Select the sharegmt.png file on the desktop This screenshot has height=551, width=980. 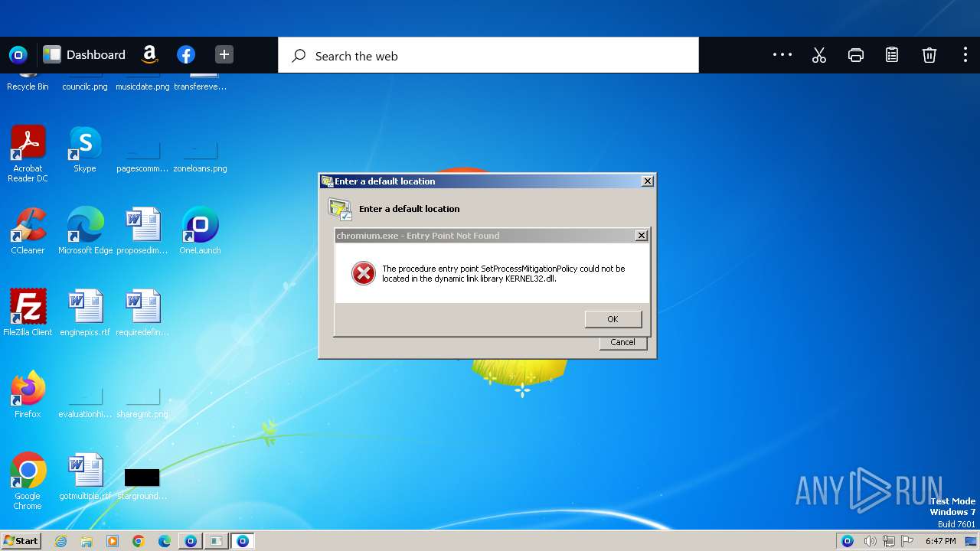click(142, 403)
